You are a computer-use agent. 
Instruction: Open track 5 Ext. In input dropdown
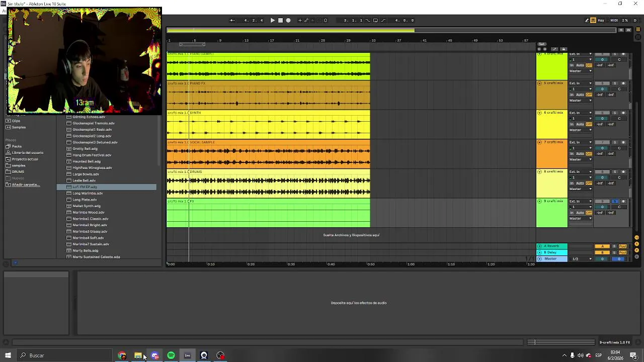pyautogui.click(x=581, y=83)
